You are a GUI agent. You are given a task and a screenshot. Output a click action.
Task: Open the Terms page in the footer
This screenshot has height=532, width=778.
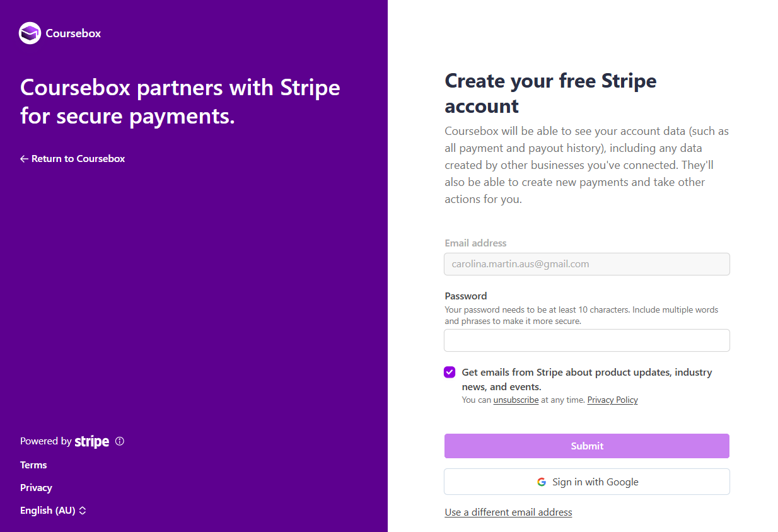[x=33, y=465]
